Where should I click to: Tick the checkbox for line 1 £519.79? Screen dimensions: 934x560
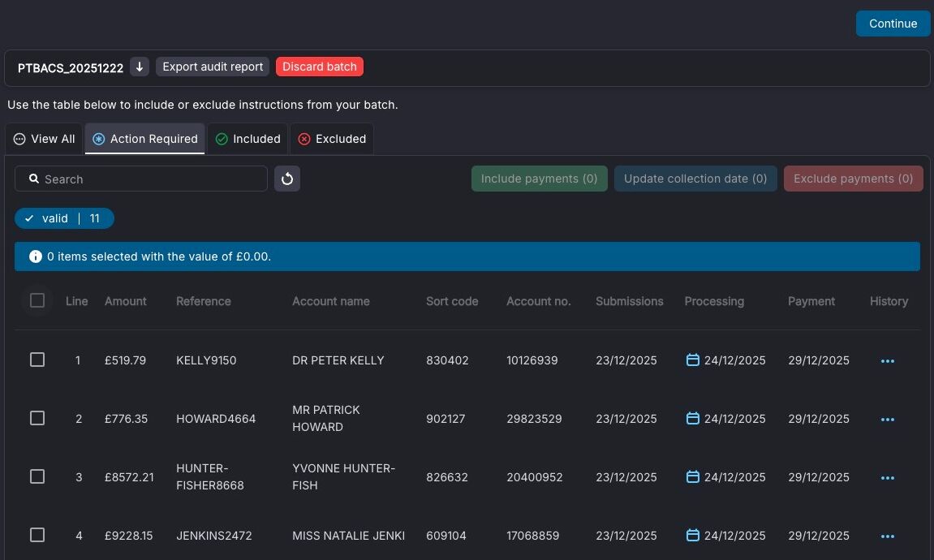click(x=37, y=360)
